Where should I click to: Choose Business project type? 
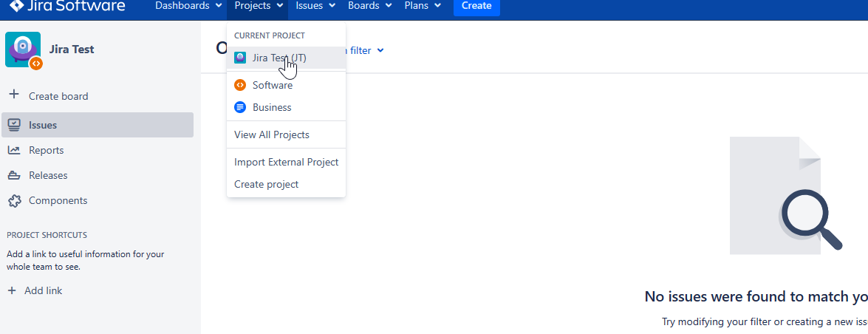(286, 107)
